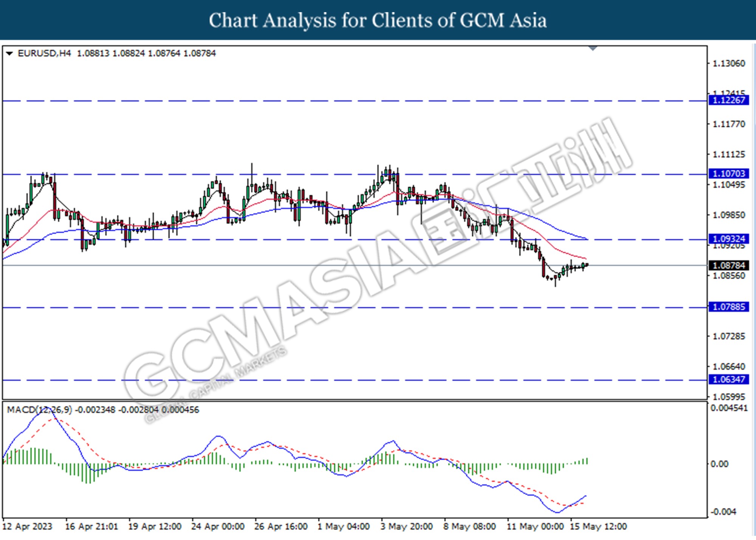
Task: Click the chart shift triangle marker
Action: [x=593, y=48]
